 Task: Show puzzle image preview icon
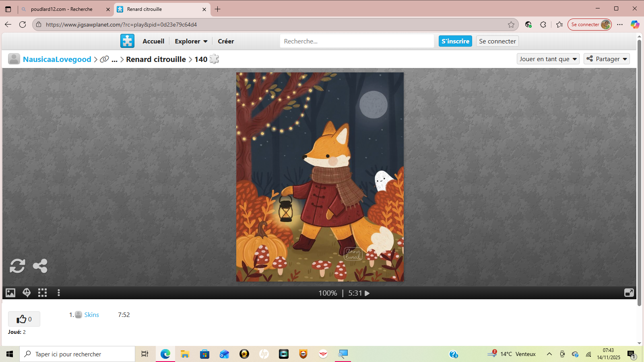click(x=10, y=293)
